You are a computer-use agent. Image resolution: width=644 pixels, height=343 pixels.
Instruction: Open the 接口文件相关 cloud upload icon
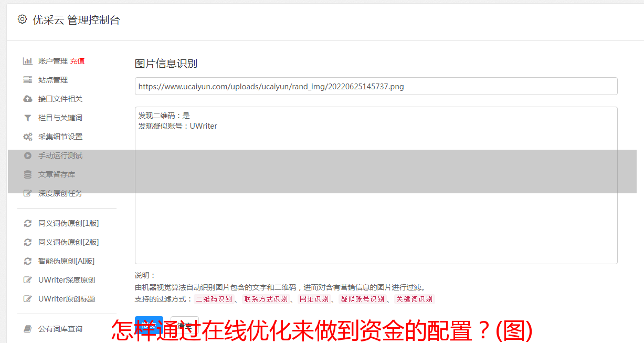coord(28,99)
